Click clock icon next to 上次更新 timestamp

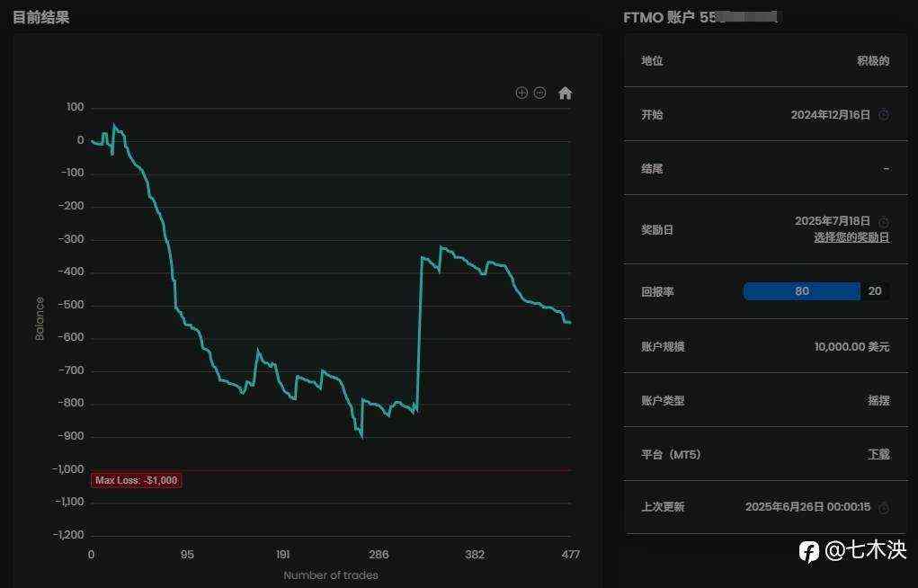[884, 507]
